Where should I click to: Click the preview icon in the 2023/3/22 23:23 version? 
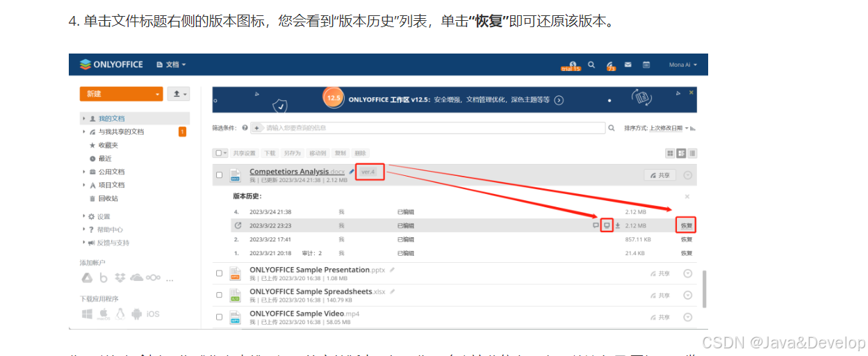click(x=607, y=225)
